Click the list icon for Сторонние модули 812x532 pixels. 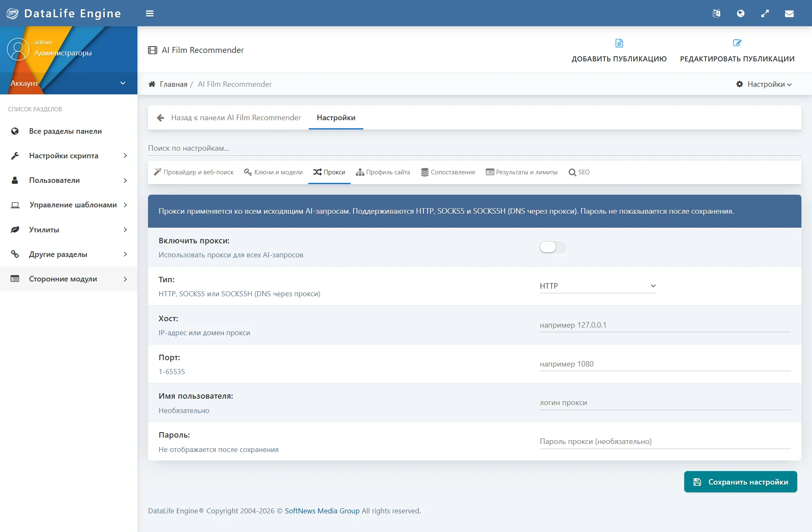[x=15, y=279]
